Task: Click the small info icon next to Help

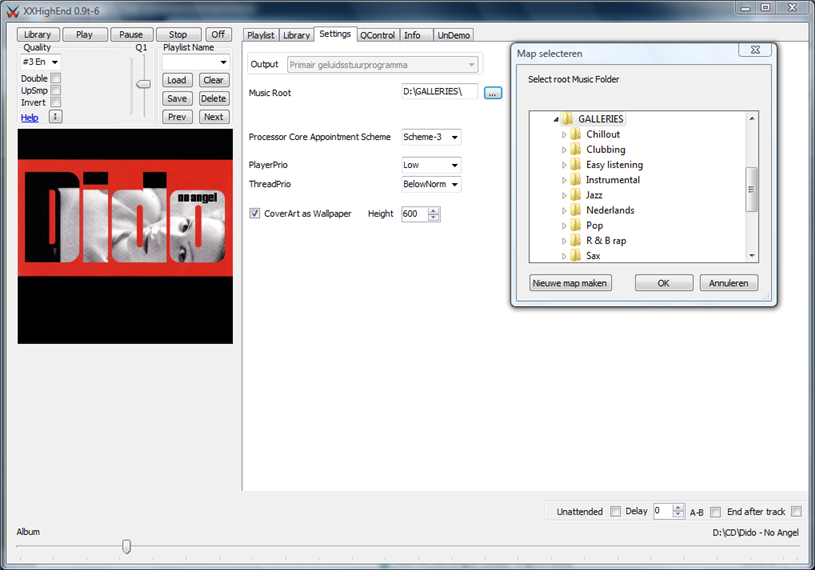Action: click(x=56, y=116)
